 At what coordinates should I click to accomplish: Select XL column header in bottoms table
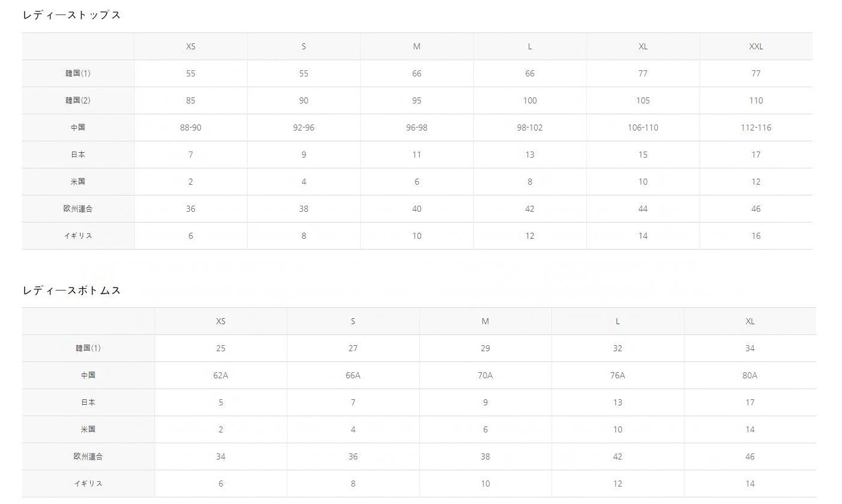coord(750,321)
